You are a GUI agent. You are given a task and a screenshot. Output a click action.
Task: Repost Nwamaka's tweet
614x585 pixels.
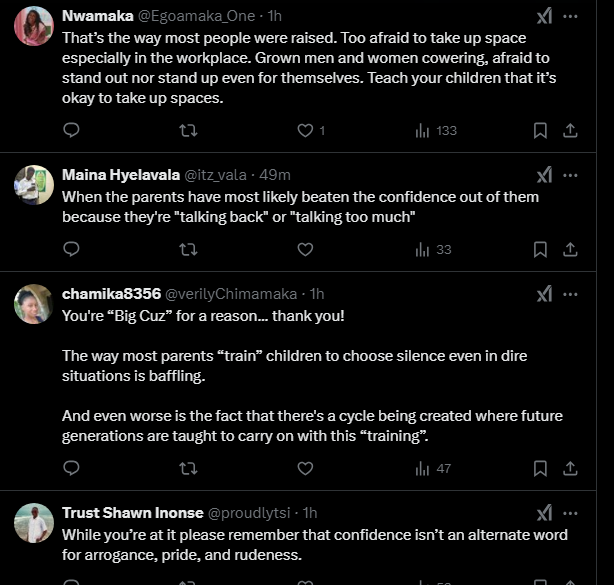coord(187,130)
